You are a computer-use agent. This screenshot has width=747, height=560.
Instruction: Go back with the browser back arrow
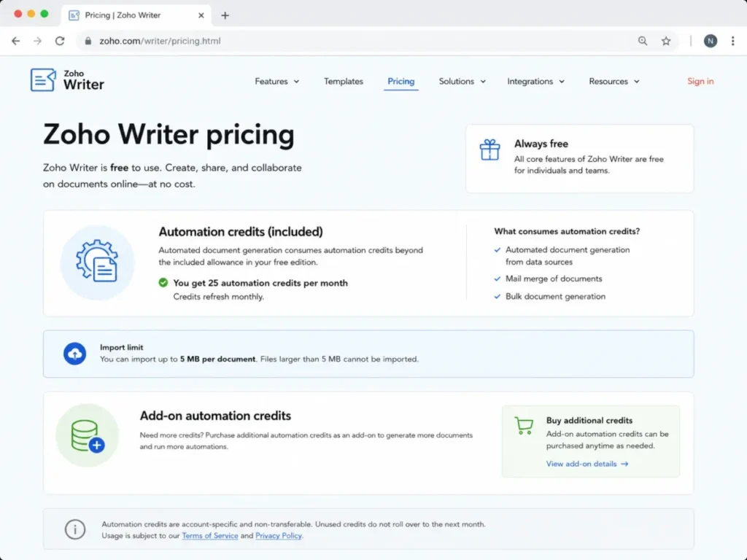click(16, 41)
